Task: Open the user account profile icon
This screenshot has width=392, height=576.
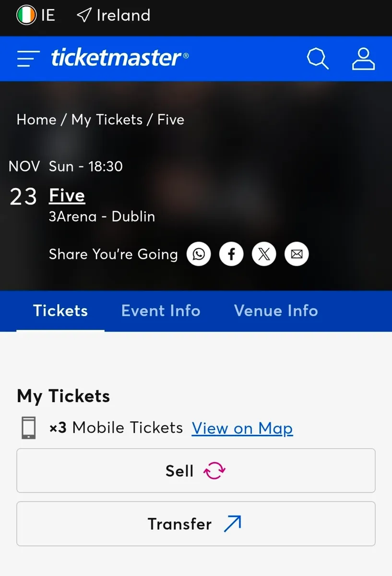Action: [x=363, y=59]
